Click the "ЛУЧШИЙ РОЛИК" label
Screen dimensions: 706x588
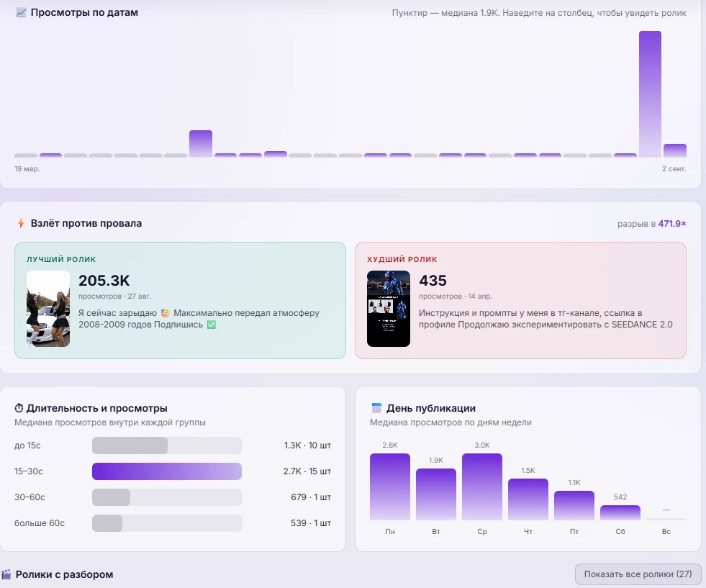61,259
